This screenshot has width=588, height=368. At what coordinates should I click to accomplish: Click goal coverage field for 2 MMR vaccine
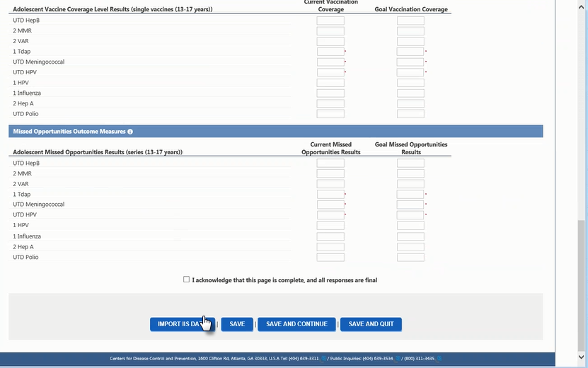(x=410, y=30)
